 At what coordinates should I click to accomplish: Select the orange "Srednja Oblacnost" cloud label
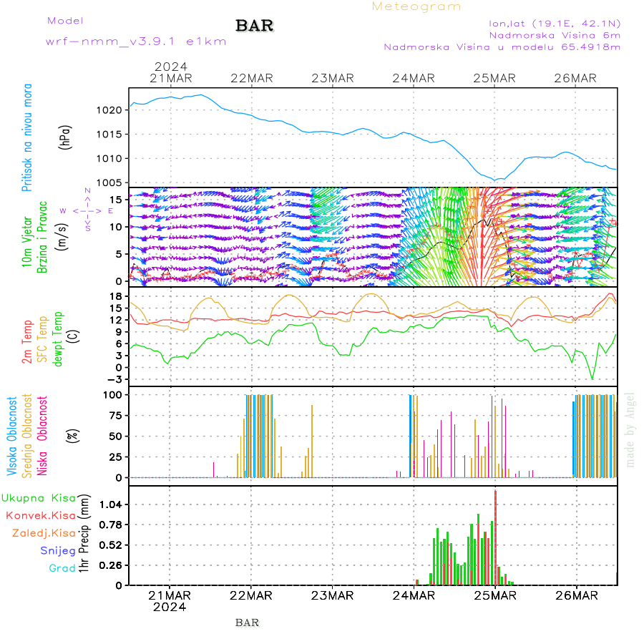point(26,436)
